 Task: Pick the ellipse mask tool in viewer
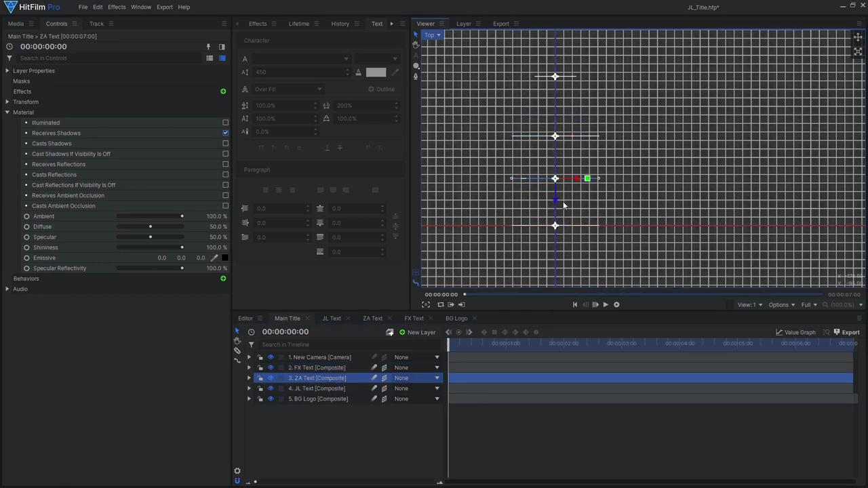[x=416, y=66]
